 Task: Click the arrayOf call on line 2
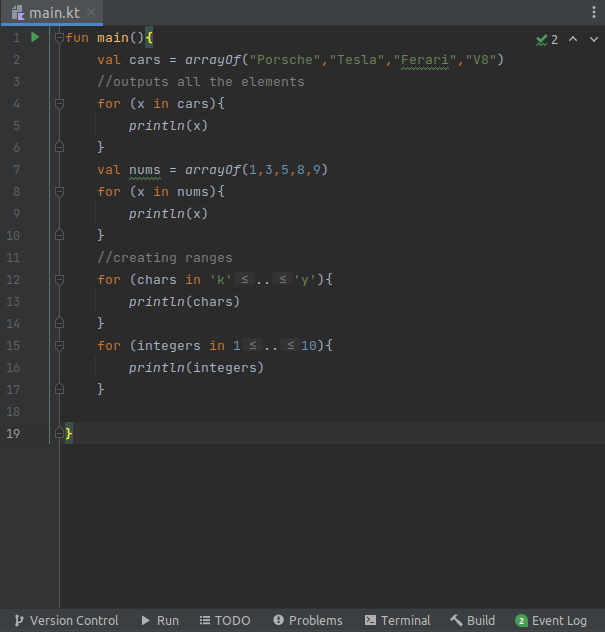tap(213, 60)
